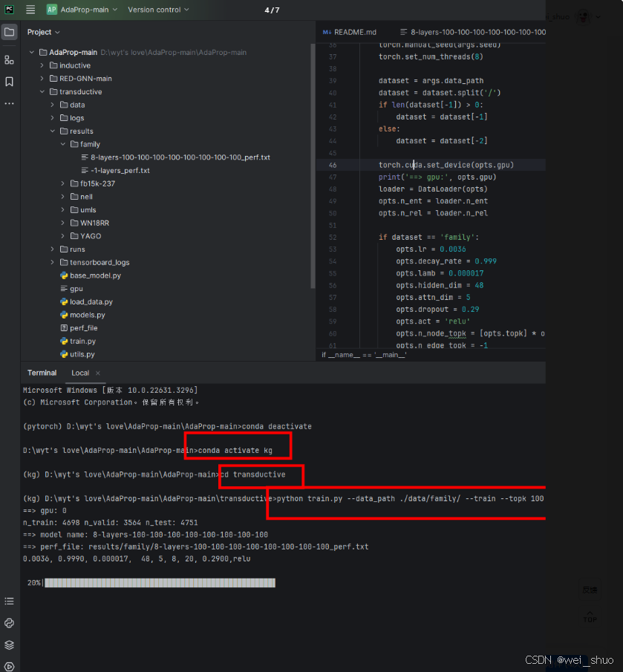Click the print gpu code line
The width and height of the screenshot is (623, 672).
437,177
